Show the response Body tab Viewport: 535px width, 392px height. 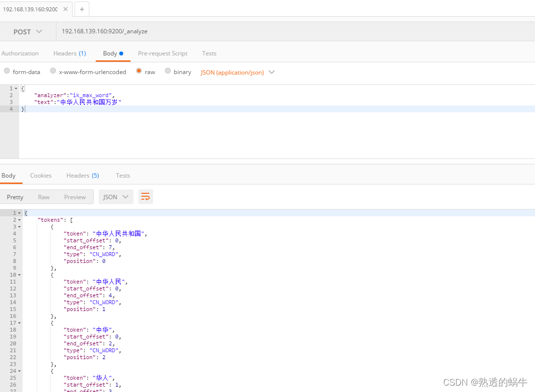[x=8, y=175]
